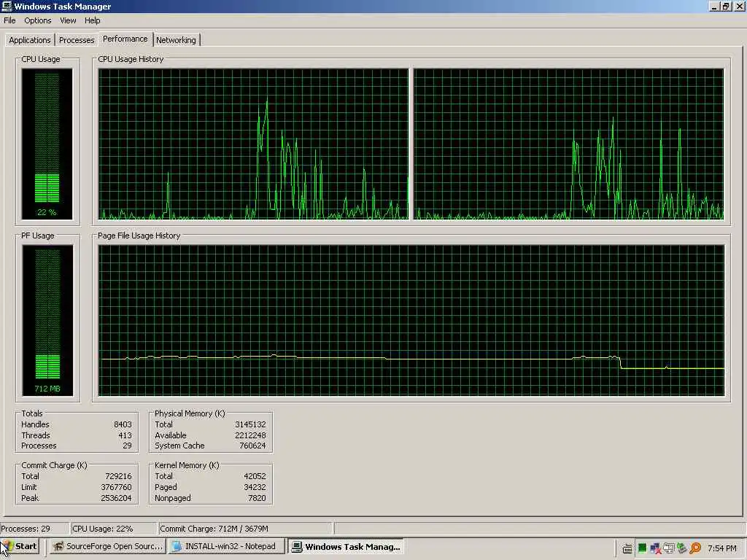Open the Help menu
The width and height of the screenshot is (747, 560).
point(93,20)
